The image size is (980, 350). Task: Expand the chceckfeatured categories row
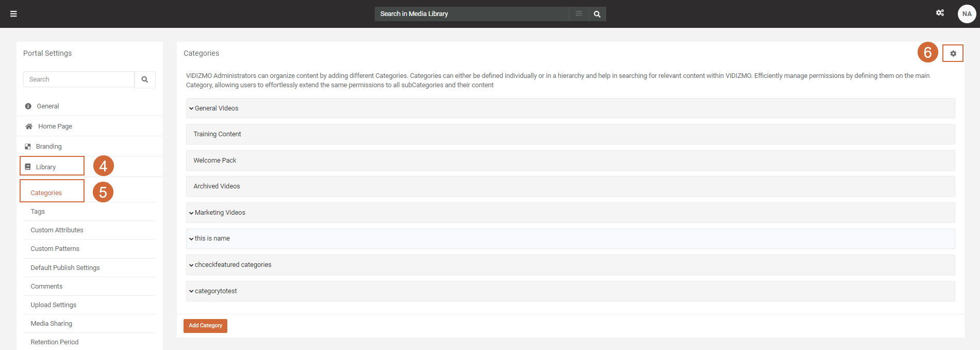[191, 265]
